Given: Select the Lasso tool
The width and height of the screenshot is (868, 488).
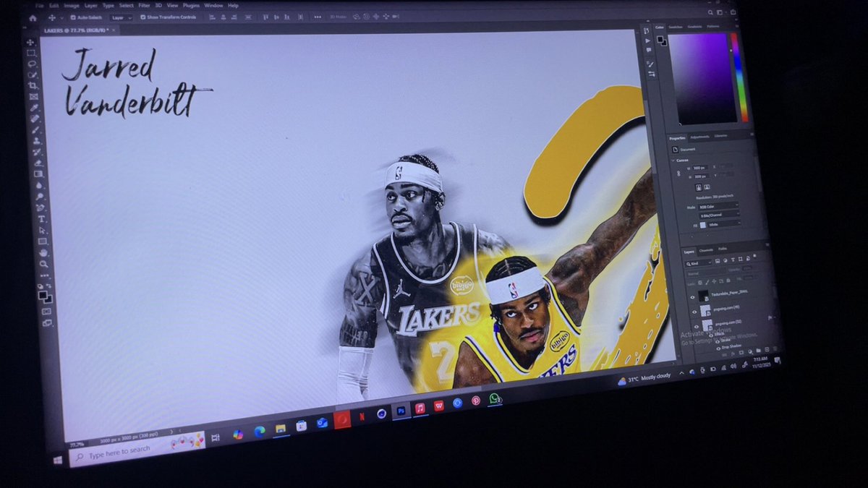Looking at the screenshot, I should 32,63.
